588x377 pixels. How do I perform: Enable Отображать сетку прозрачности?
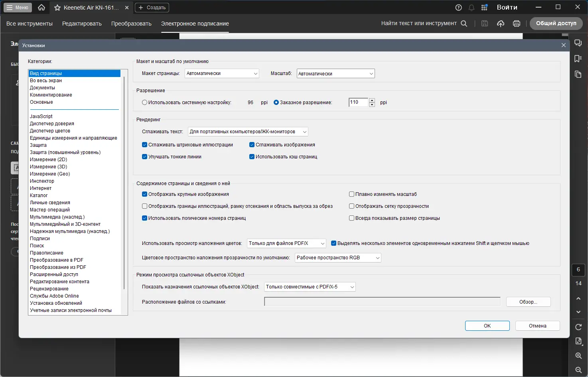click(351, 206)
